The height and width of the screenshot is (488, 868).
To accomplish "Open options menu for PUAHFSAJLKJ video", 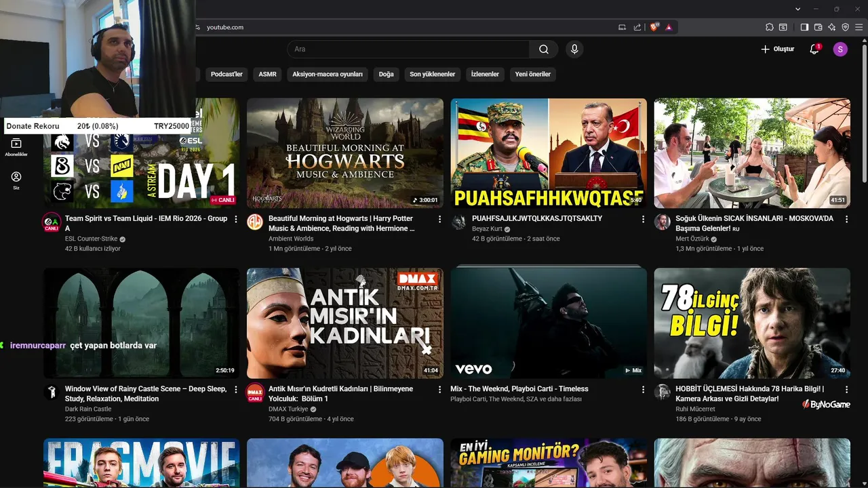I will tap(643, 220).
